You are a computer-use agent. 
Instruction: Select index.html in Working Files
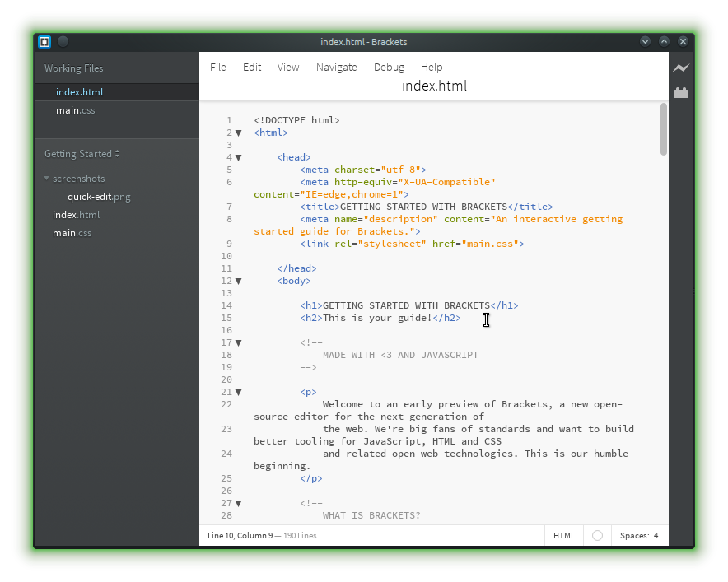(x=117, y=92)
